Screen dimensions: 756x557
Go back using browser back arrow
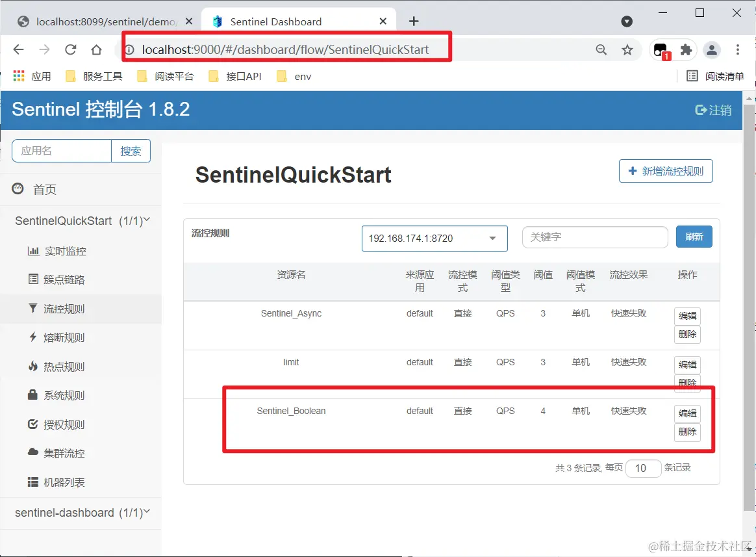[18, 49]
